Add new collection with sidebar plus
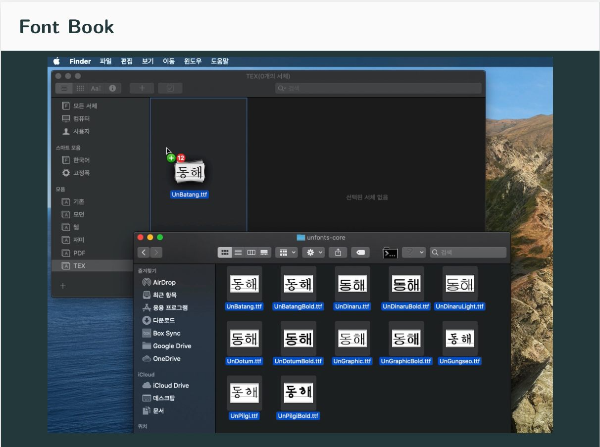The image size is (600, 447). pyautogui.click(x=63, y=286)
